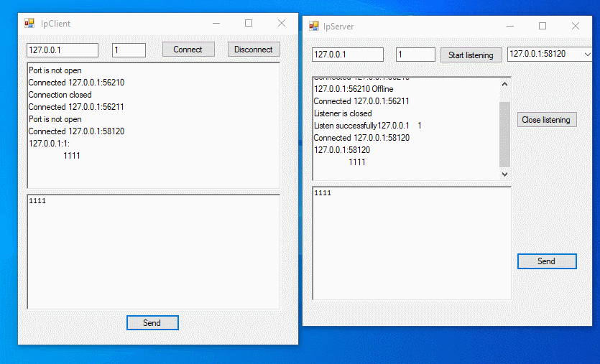600x364 pixels.
Task: Focus the port field in IpClient
Action: coord(129,50)
